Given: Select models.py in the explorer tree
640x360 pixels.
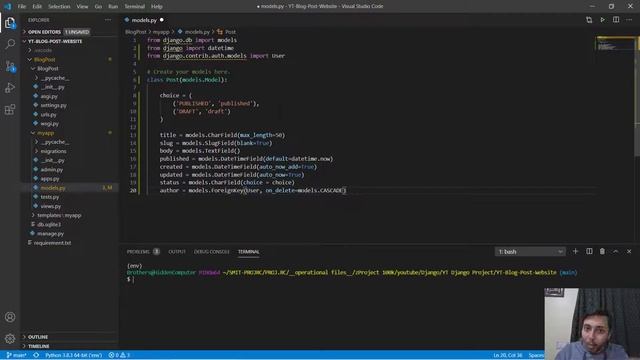Looking at the screenshot, I should pos(53,188).
